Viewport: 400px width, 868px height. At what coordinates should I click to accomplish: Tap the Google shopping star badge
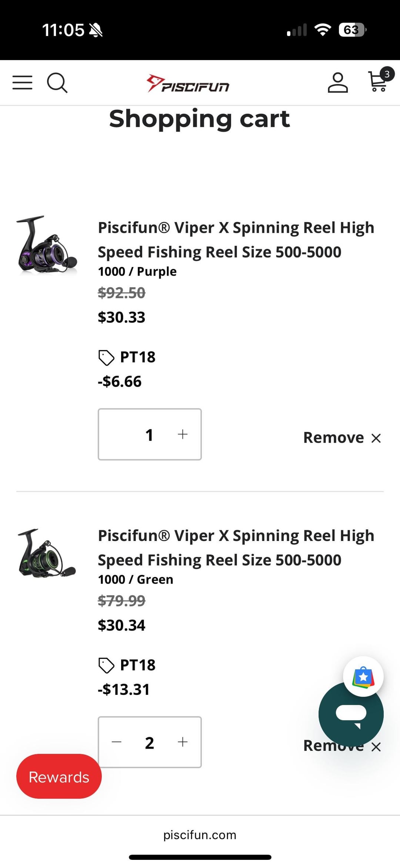coord(363,676)
